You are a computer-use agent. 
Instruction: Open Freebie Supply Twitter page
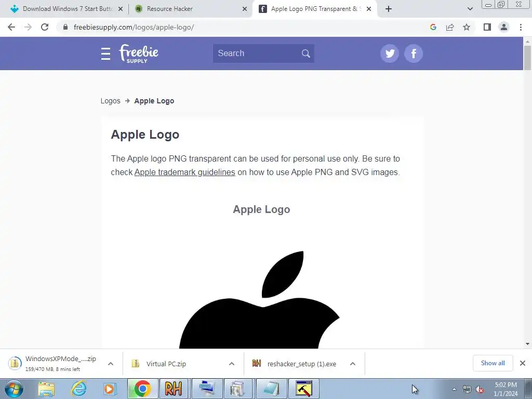click(390, 54)
